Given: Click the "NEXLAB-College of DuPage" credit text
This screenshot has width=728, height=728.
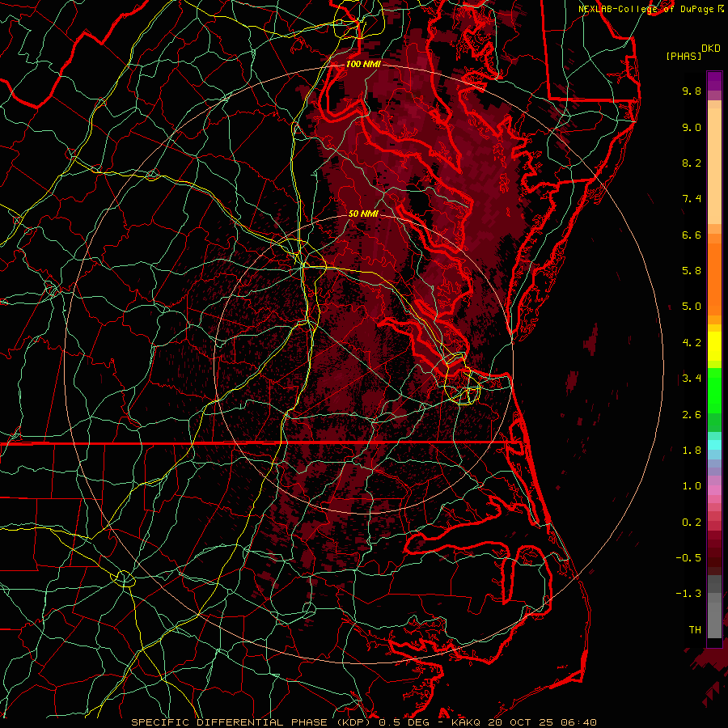Looking at the screenshot, I should [646, 9].
